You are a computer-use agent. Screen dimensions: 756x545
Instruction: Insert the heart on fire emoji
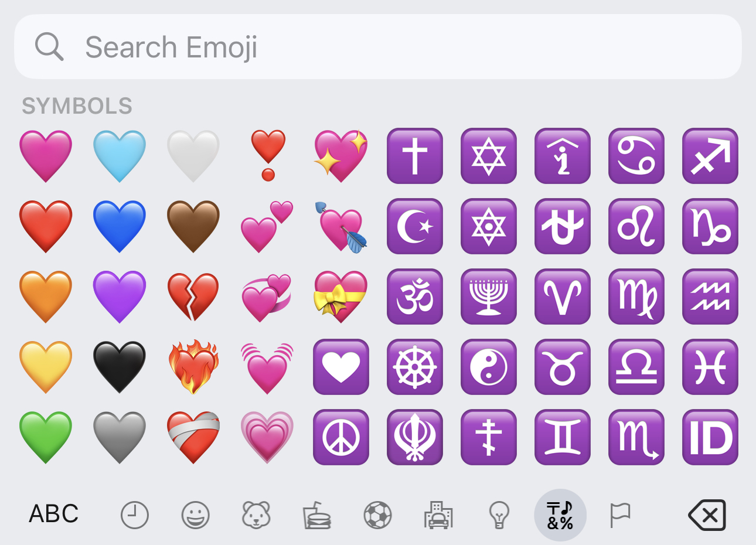click(193, 367)
